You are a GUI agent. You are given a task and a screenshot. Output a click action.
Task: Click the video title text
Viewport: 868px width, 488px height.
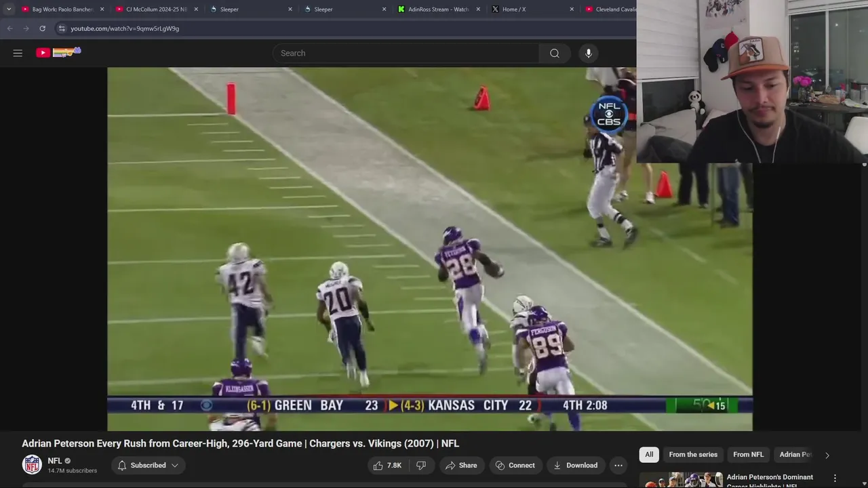click(x=240, y=443)
